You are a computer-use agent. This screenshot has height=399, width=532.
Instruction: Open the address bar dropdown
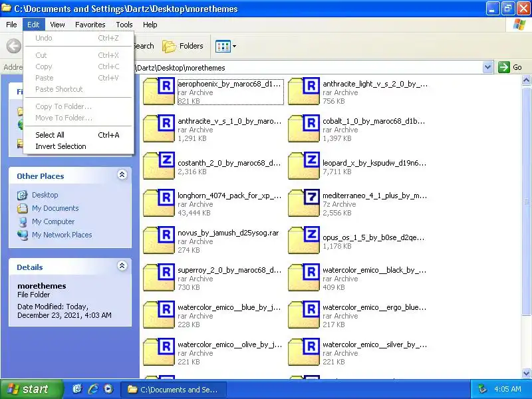487,67
